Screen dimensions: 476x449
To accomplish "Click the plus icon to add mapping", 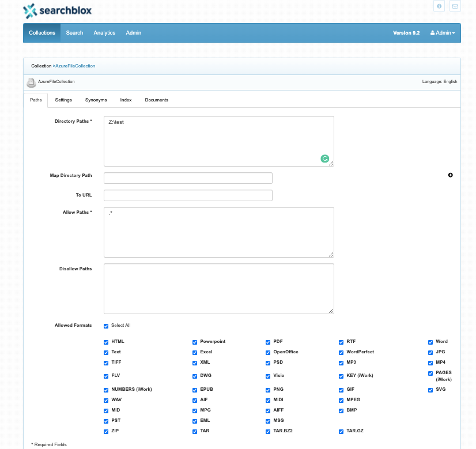I will coord(451,175).
